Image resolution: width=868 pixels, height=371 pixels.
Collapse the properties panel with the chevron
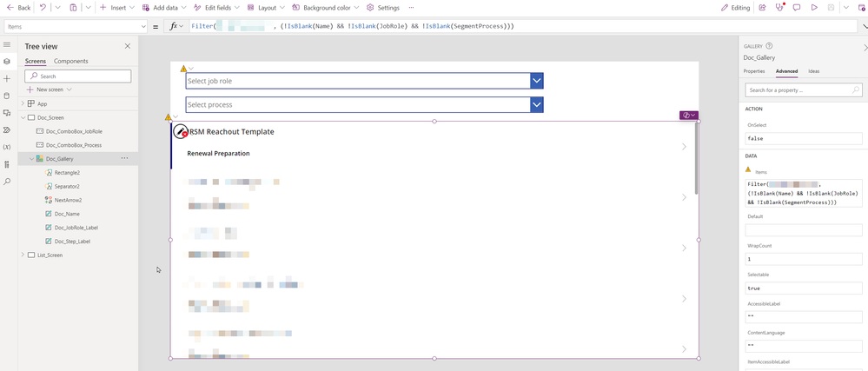(865, 48)
